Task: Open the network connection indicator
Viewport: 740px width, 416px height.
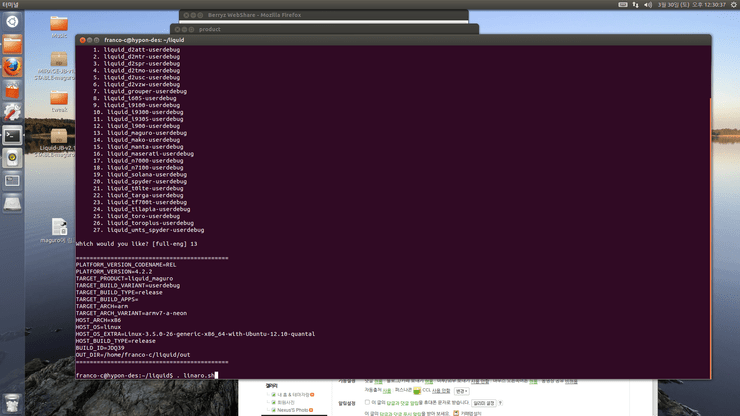Action: pos(637,5)
